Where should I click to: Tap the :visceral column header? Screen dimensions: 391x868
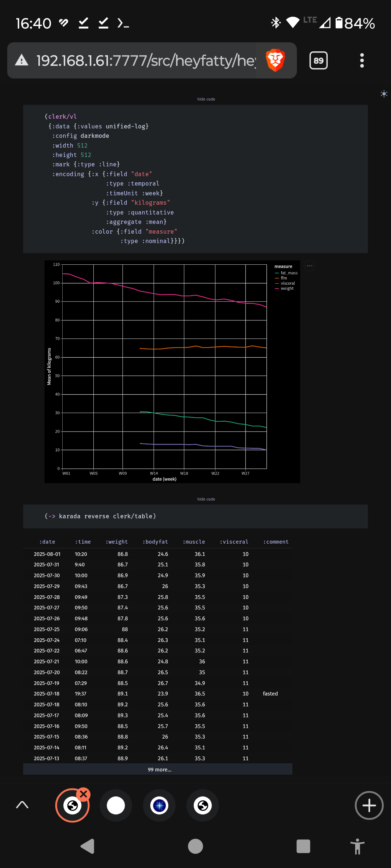point(234,542)
